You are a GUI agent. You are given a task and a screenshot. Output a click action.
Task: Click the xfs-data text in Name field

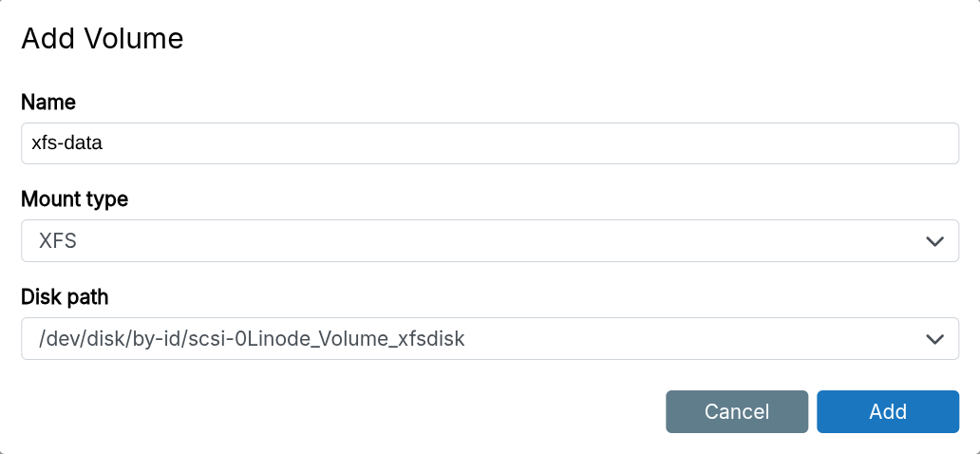[66, 143]
